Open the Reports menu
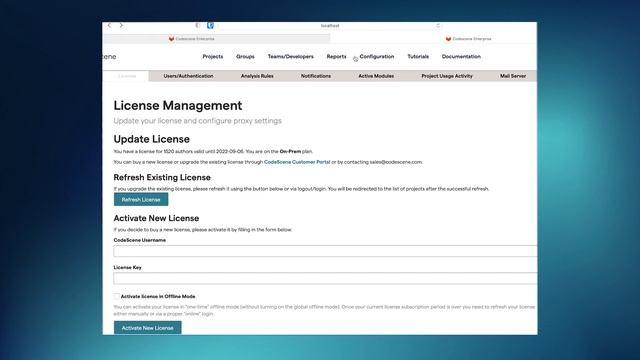Viewport: 640px width, 360px height. [336, 56]
